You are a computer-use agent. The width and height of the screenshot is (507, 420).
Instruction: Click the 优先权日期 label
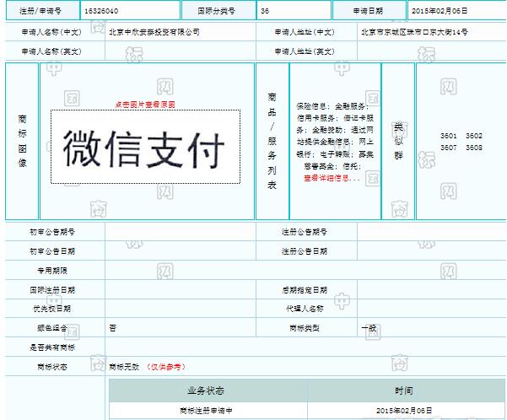coord(52,309)
